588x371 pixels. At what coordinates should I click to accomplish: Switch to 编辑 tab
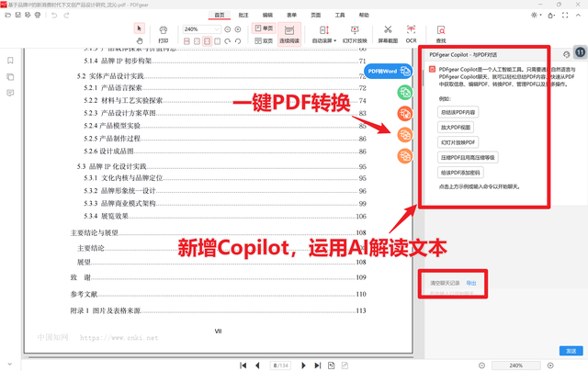coord(267,15)
